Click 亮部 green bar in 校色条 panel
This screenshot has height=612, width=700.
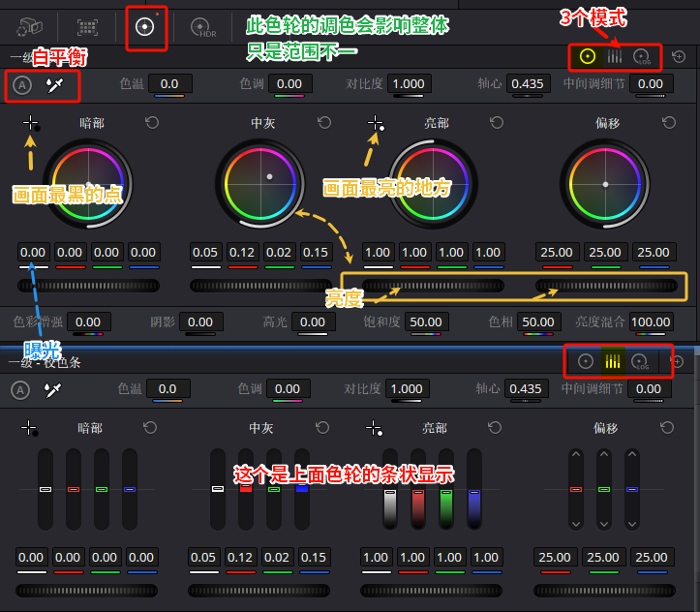click(x=446, y=489)
